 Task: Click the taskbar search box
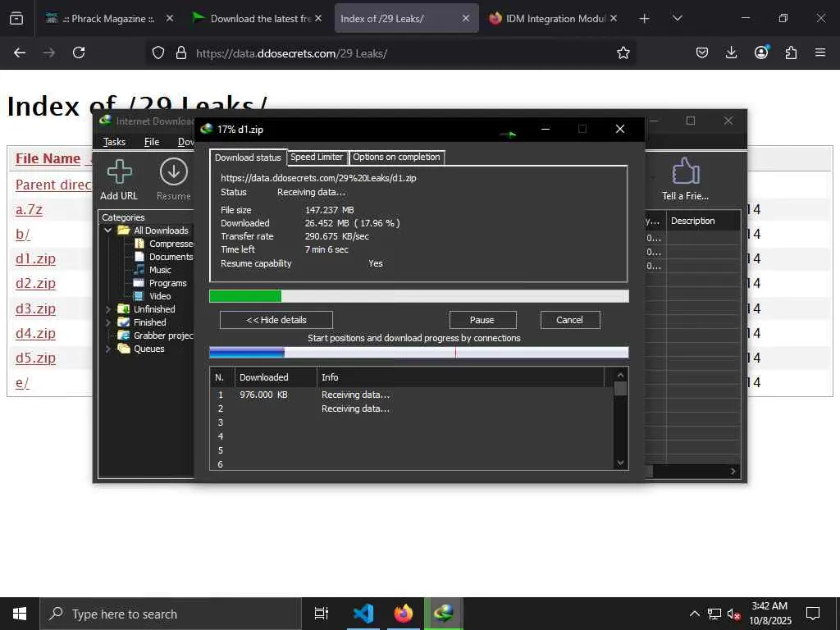tap(171, 614)
